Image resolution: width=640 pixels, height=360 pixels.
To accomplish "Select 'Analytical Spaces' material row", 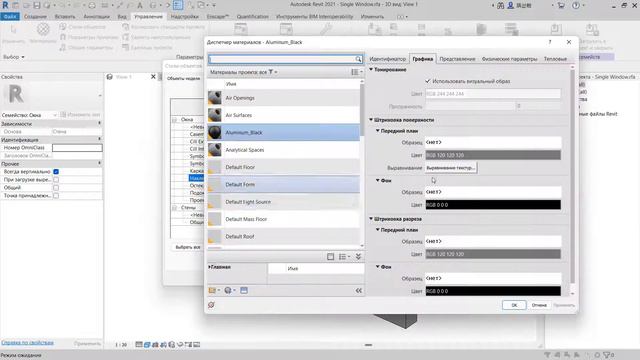I will [x=284, y=150].
